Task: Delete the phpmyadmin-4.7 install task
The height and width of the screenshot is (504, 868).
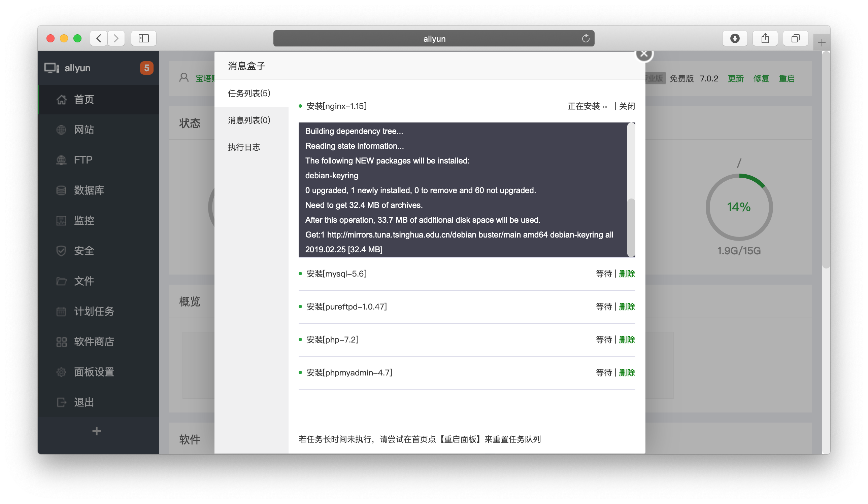Action: point(627,373)
